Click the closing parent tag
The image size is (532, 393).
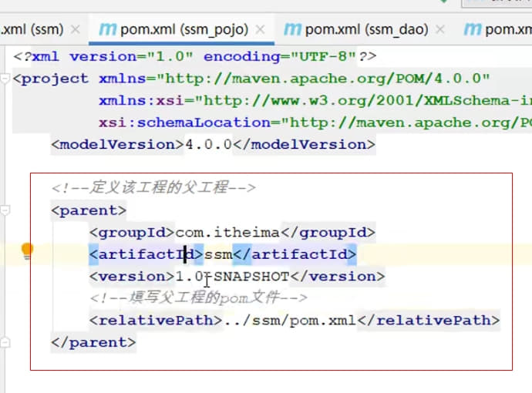[x=93, y=342]
